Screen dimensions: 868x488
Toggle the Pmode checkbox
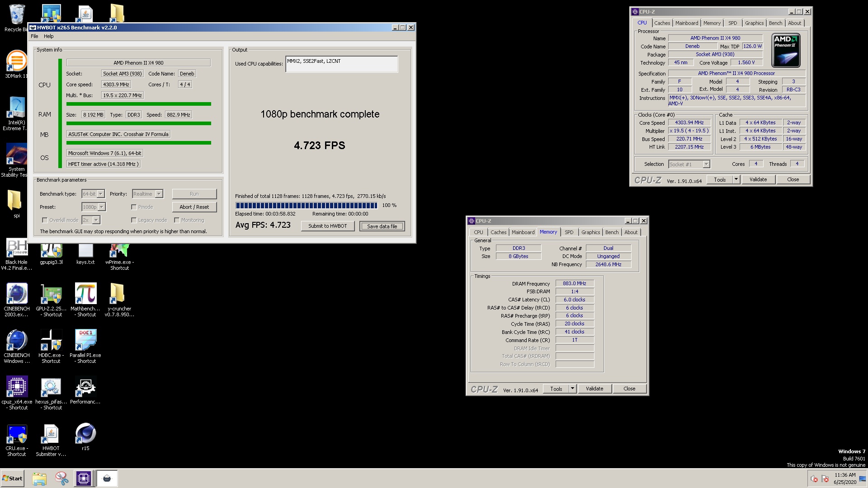point(134,207)
